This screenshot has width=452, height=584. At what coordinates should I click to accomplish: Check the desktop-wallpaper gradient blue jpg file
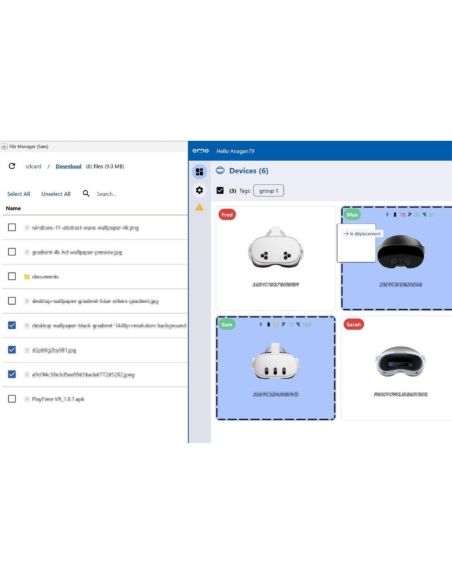point(12,301)
